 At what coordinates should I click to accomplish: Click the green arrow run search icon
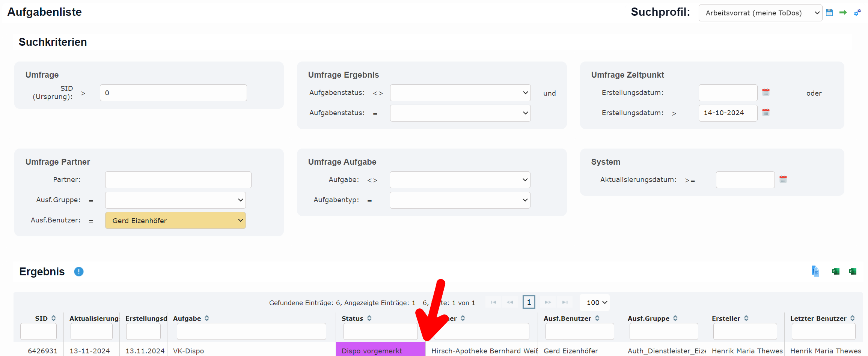click(x=843, y=12)
